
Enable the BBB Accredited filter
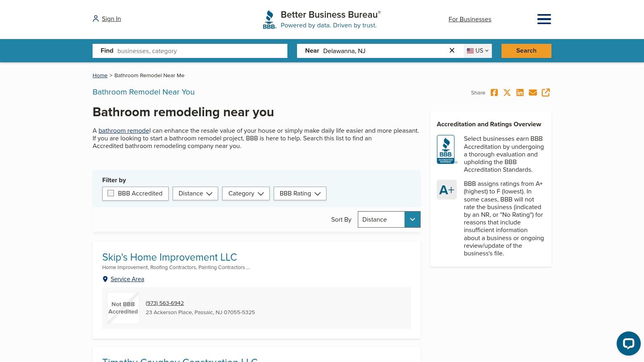click(111, 193)
